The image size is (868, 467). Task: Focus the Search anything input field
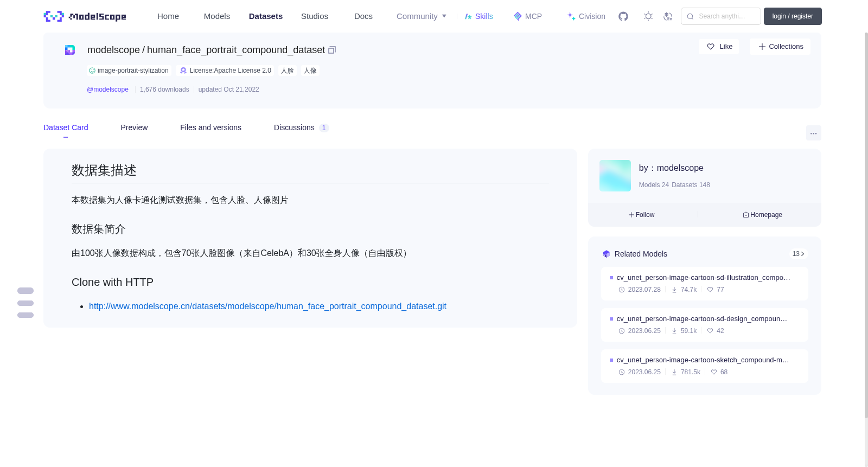pyautogui.click(x=721, y=16)
